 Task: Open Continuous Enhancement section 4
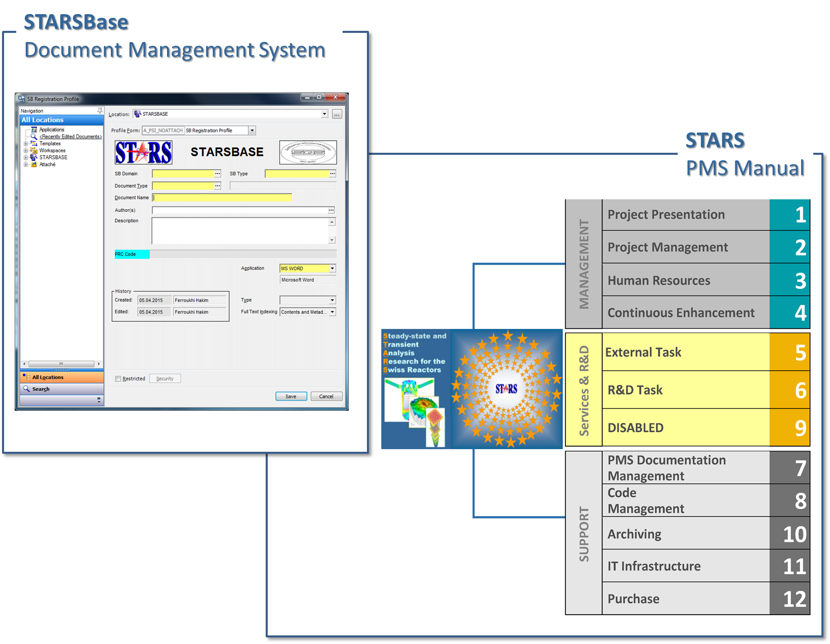pyautogui.click(x=706, y=313)
